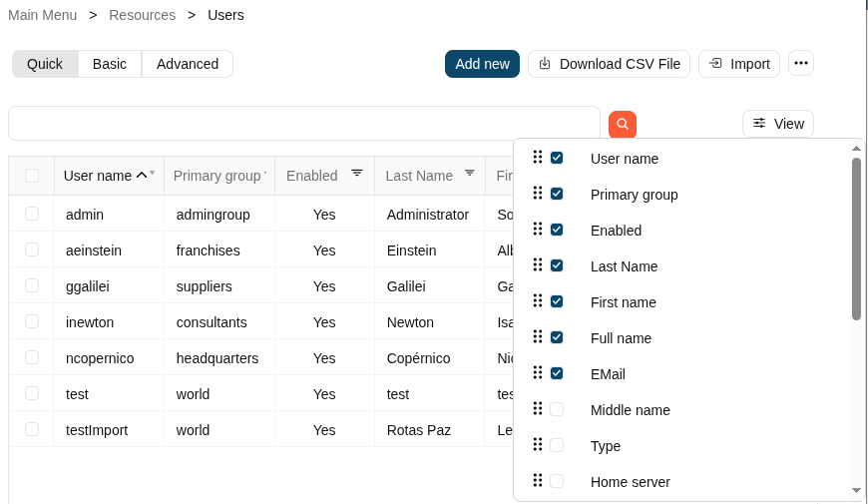The width and height of the screenshot is (868, 504).
Task: Switch to the Advanced search tab
Action: (x=188, y=64)
